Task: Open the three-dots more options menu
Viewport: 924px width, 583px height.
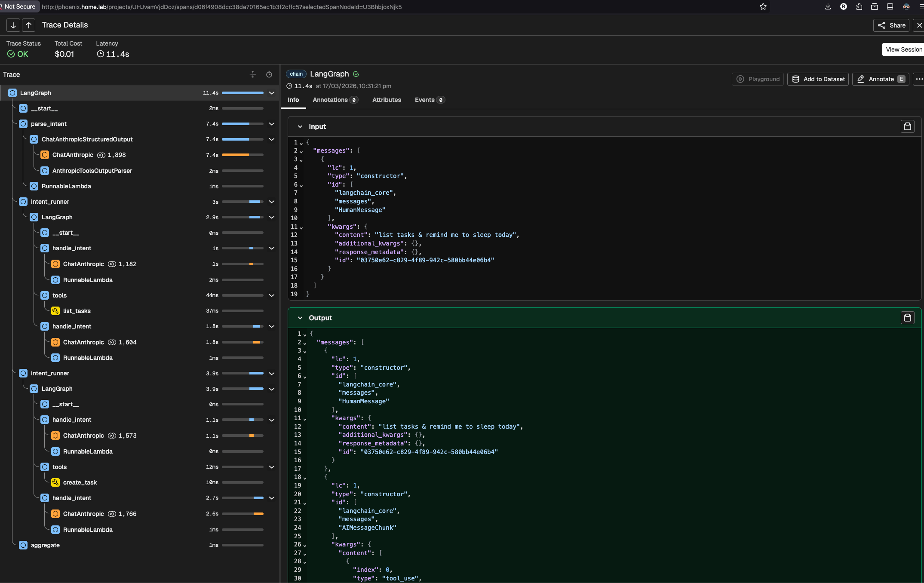Action: click(x=919, y=79)
